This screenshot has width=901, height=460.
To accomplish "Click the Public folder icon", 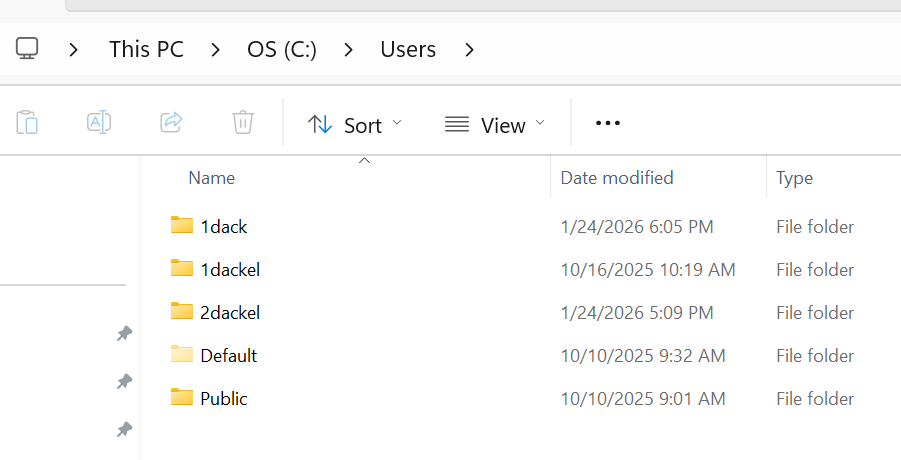I will (181, 397).
